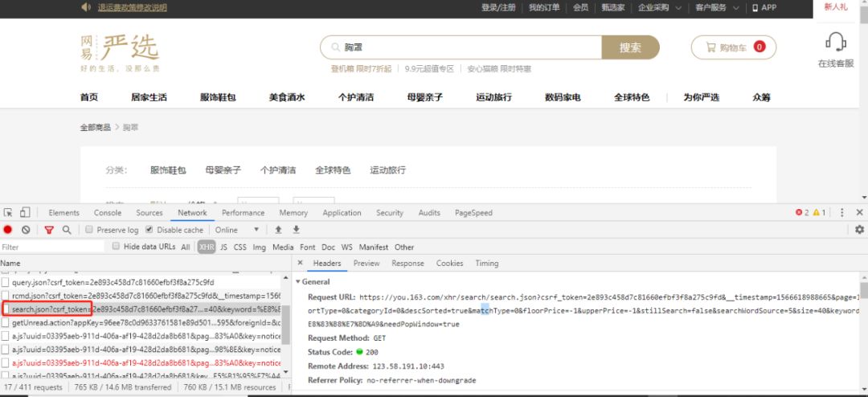This screenshot has height=397, width=868.
Task: Open network settings gear icon
Action: tap(859, 230)
